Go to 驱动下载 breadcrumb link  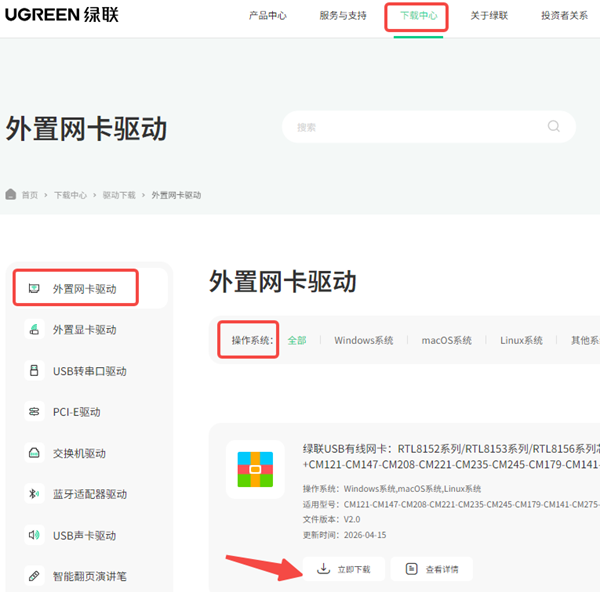[x=119, y=195]
